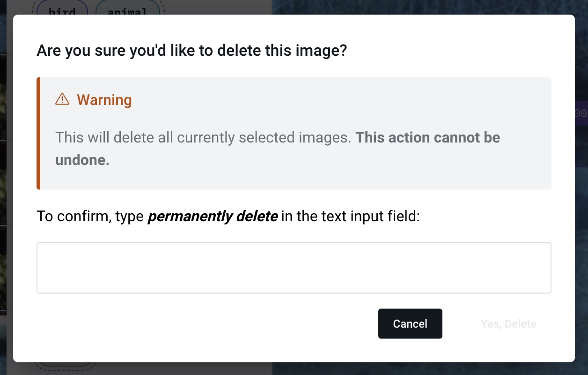
Task: Click 'This will delete all currently selected images' text
Action: pyautogui.click(x=203, y=138)
